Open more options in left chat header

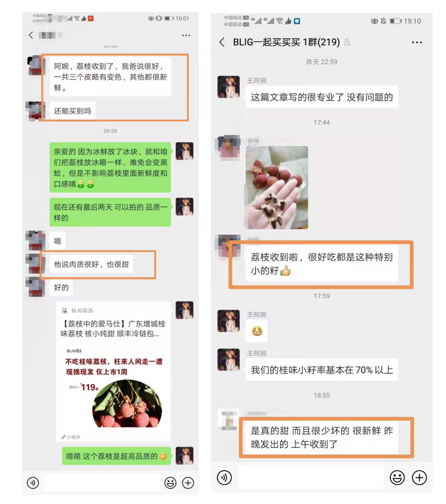click(186, 35)
